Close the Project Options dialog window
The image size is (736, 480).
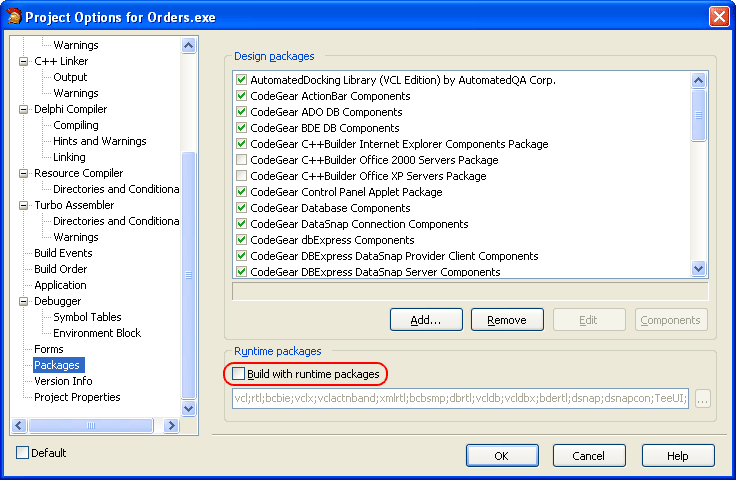[x=718, y=17]
